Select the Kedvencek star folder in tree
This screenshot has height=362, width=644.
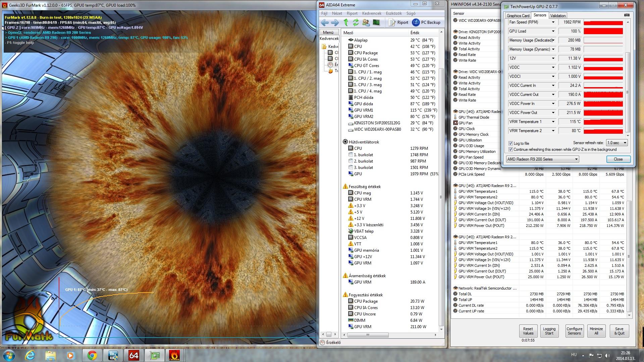click(x=324, y=47)
